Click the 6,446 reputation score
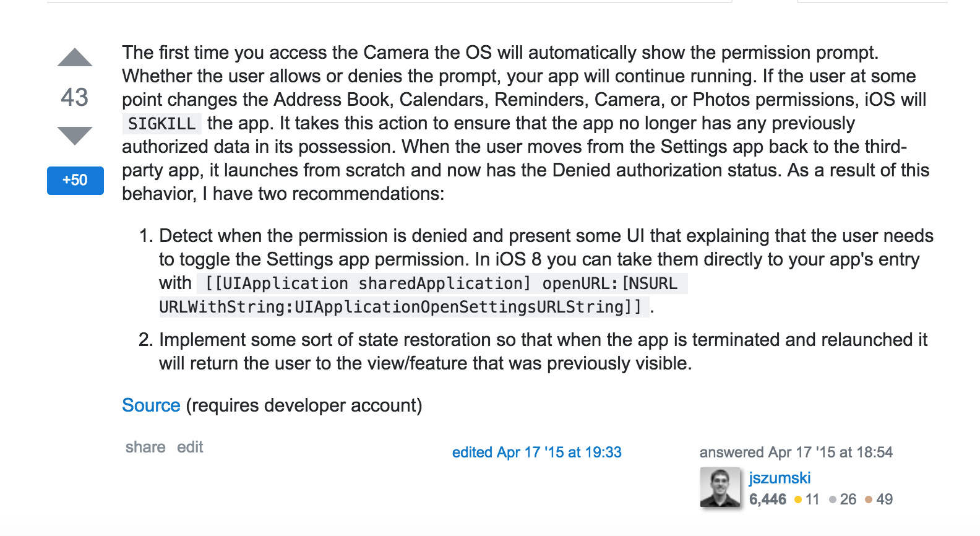The width and height of the screenshot is (980, 536). point(767,499)
